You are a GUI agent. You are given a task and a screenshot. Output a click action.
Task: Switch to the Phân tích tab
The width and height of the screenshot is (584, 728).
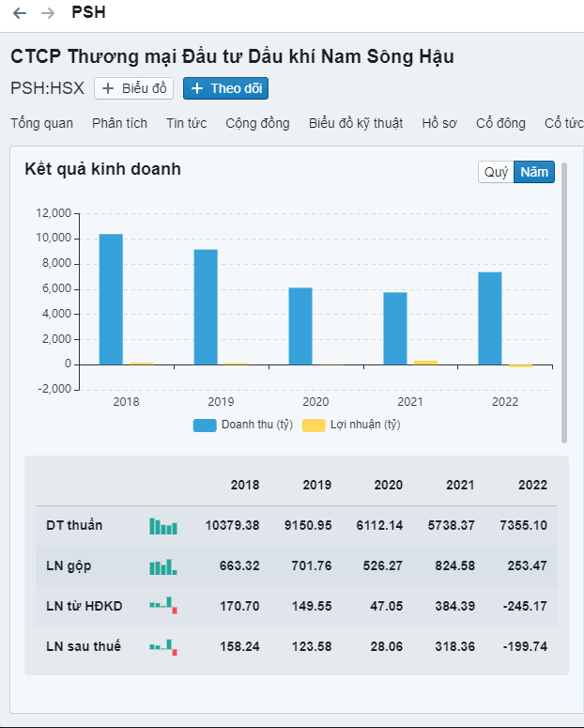point(120,123)
